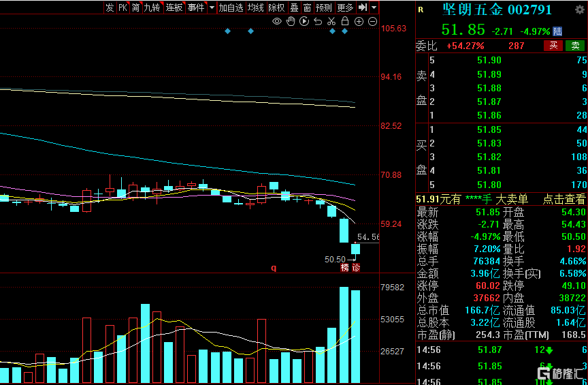588x385 pixels.
Task: Click buy level 1 price 51.85
Action: click(x=489, y=130)
